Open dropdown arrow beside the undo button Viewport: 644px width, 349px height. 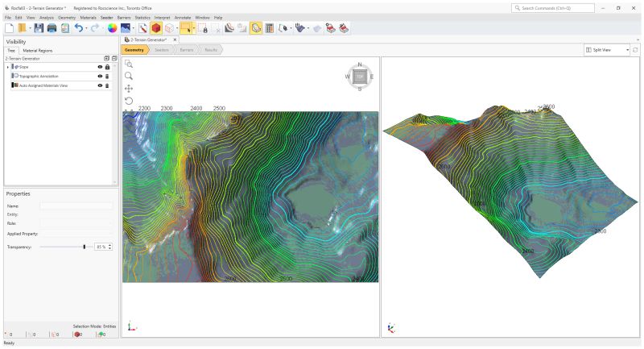[x=86, y=28]
